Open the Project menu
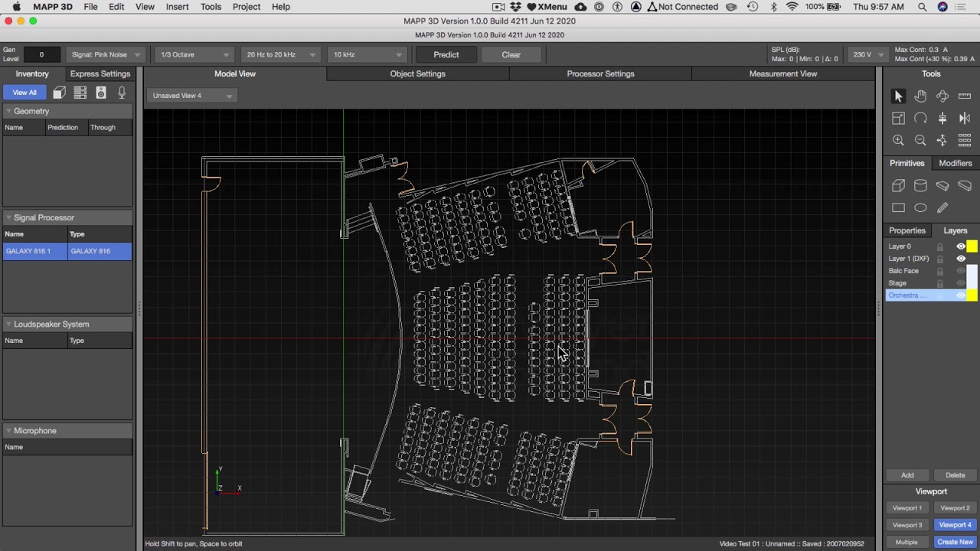Screen dimensions: 980x551 tap(246, 7)
